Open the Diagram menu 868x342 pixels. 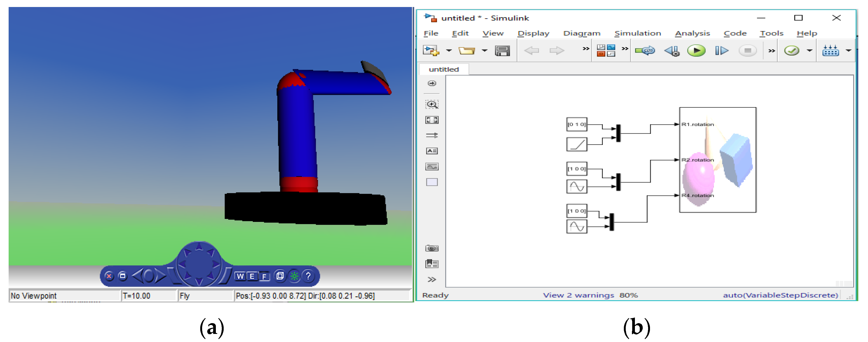(582, 33)
